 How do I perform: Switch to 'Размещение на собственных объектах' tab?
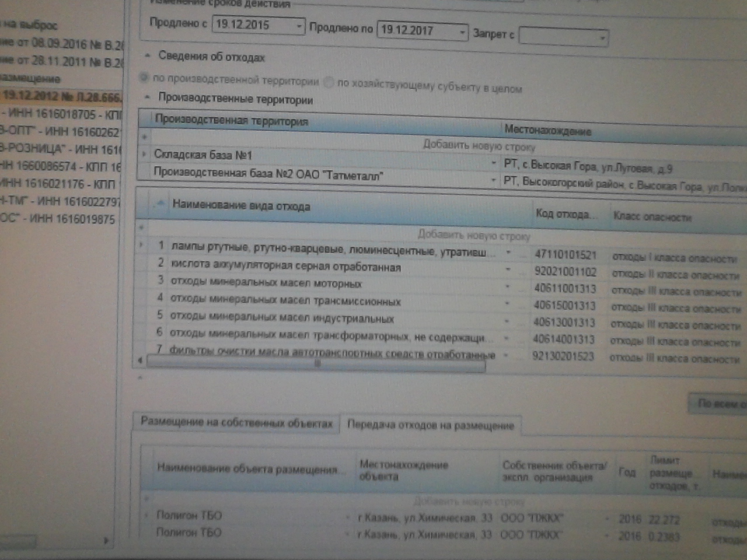pos(236,422)
